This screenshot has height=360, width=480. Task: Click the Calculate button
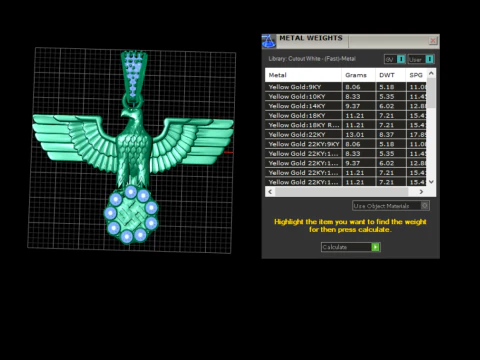(351, 247)
